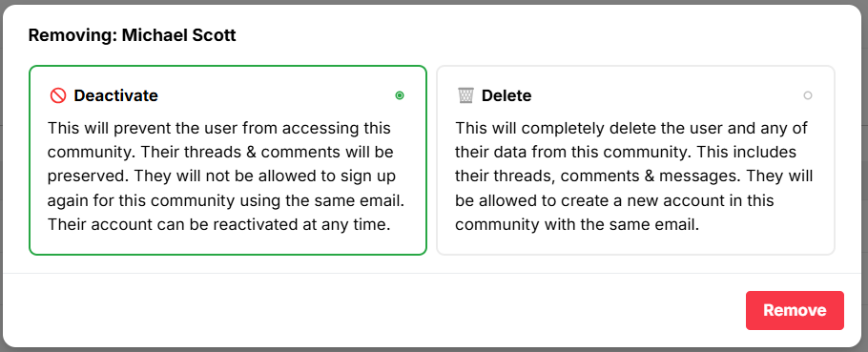The width and height of the screenshot is (868, 352).
Task: Select the Deactivate radio button
Action: pyautogui.click(x=400, y=95)
